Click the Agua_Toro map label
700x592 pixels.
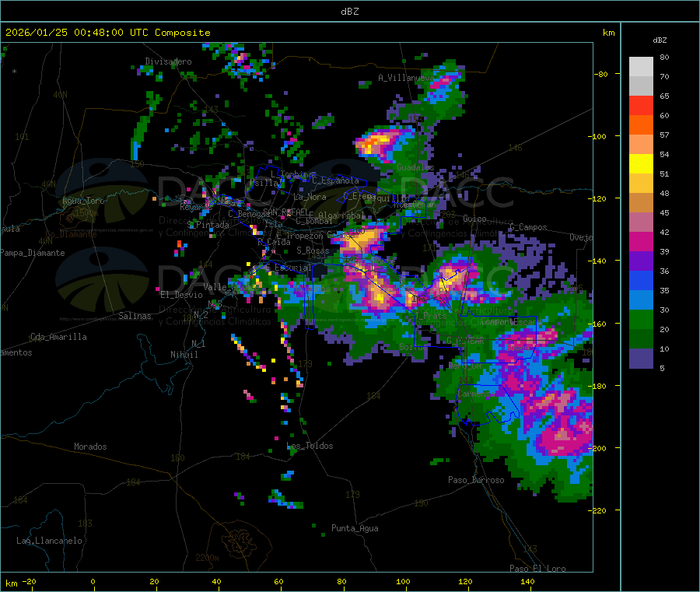click(x=83, y=201)
